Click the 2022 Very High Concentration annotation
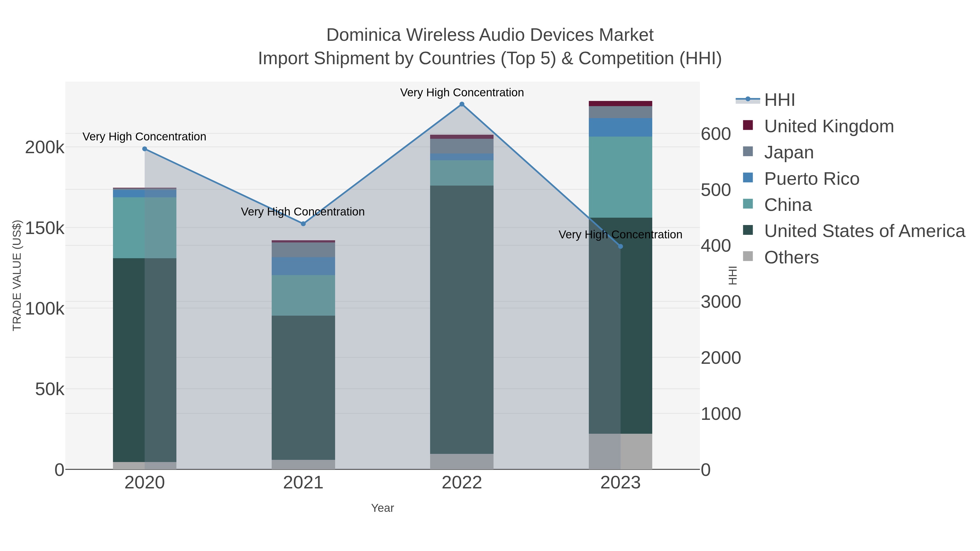 [462, 93]
